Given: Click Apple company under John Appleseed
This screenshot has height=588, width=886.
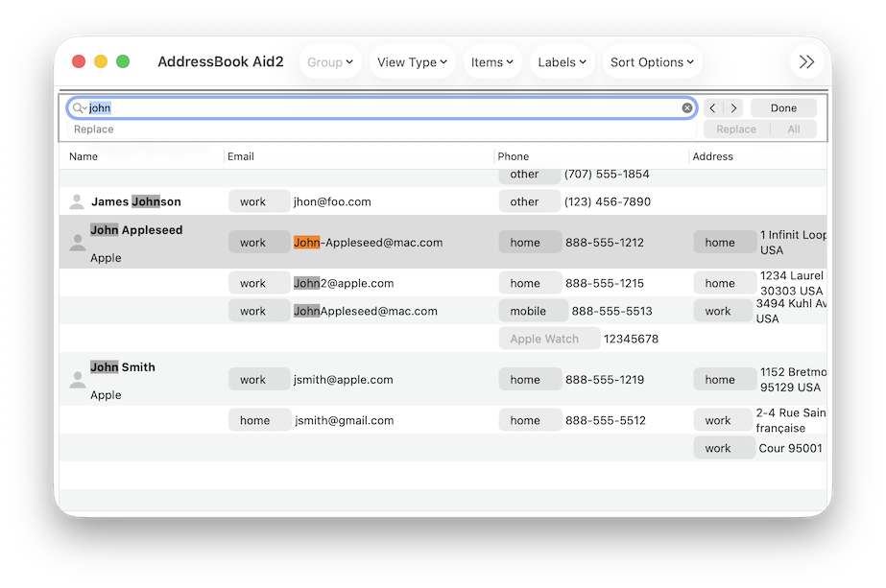Looking at the screenshot, I should coord(106,258).
